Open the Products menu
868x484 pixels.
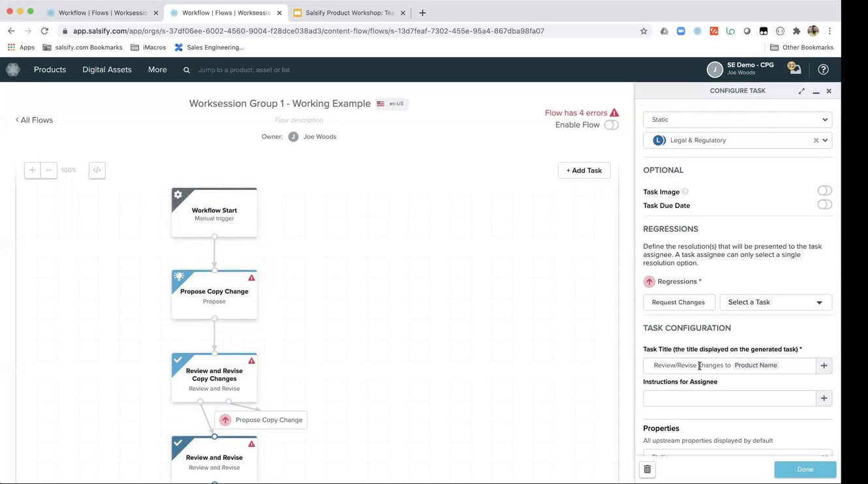(x=50, y=70)
